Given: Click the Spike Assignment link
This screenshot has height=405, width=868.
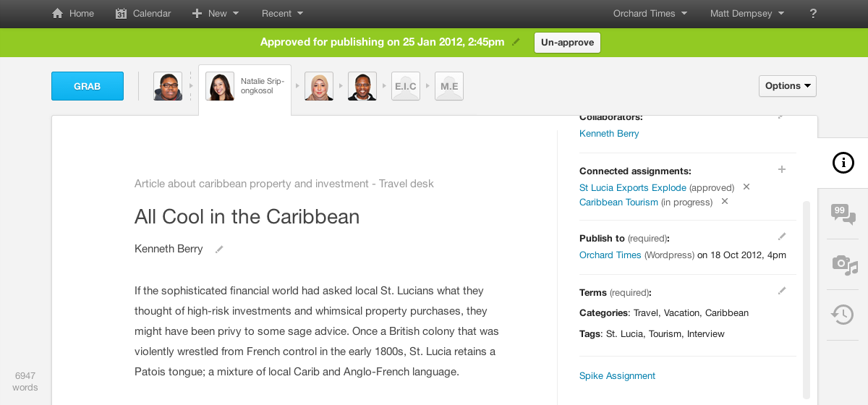Looking at the screenshot, I should click(x=617, y=376).
